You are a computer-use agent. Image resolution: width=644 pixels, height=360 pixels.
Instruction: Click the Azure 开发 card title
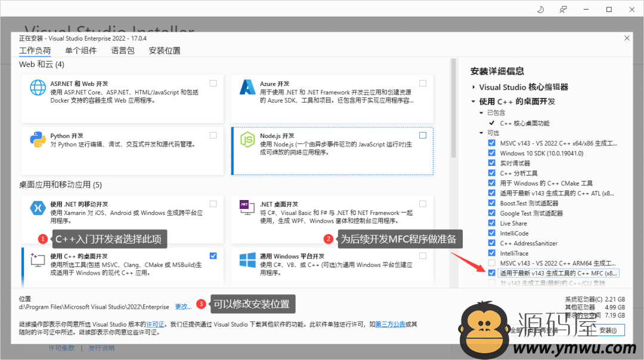(274, 84)
